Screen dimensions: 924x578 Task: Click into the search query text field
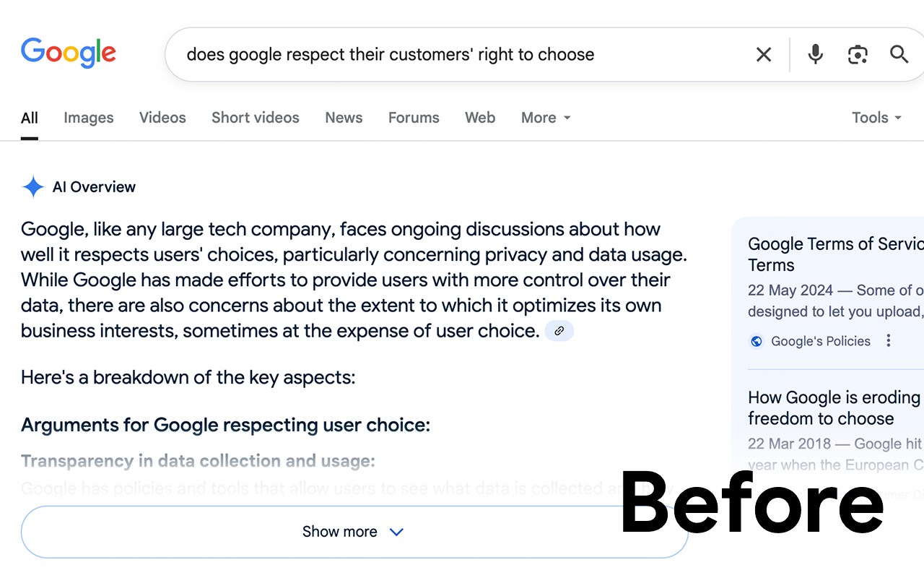point(433,54)
